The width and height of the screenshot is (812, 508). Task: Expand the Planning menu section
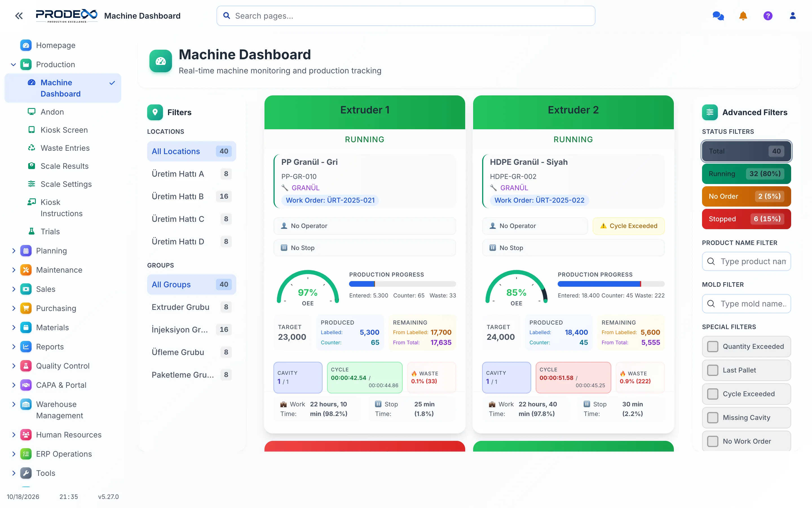pos(14,251)
